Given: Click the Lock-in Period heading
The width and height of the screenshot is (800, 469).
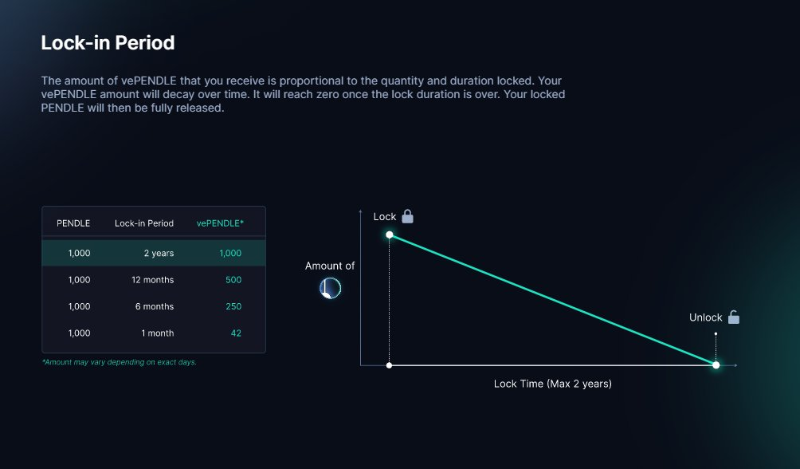Looking at the screenshot, I should tap(108, 43).
